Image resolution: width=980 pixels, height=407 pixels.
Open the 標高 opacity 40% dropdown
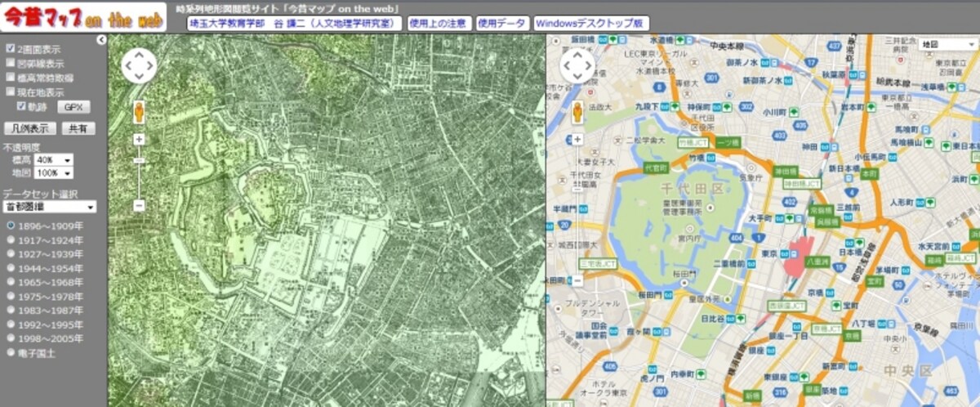point(53,160)
